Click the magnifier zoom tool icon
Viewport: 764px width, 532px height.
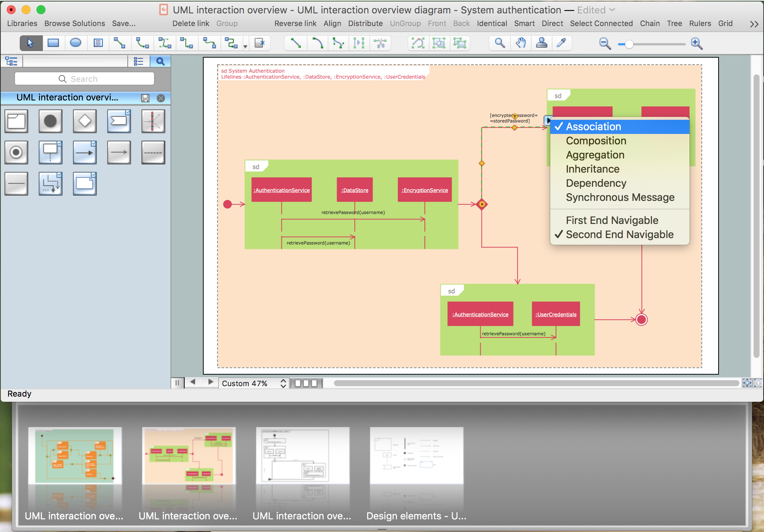(x=500, y=43)
